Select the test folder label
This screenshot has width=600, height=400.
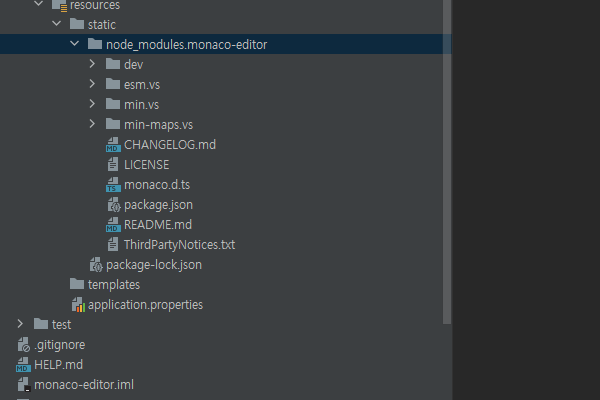pyautogui.click(x=62, y=325)
